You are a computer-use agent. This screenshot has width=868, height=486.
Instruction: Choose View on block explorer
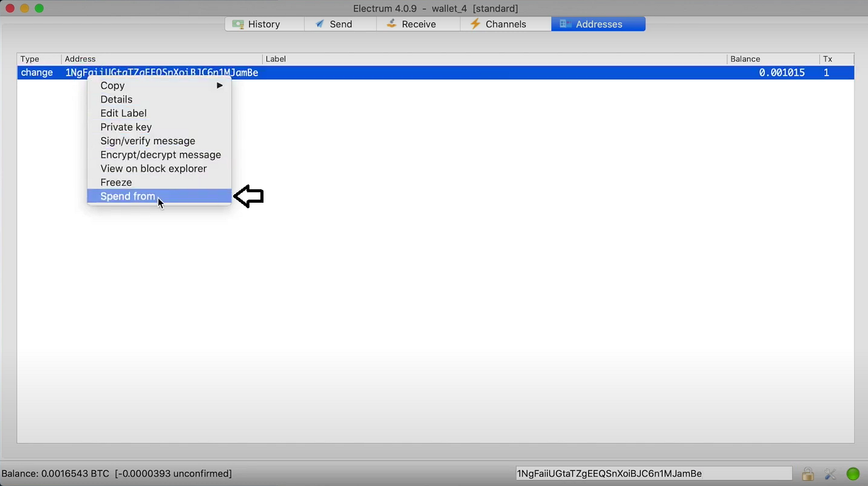(159, 169)
